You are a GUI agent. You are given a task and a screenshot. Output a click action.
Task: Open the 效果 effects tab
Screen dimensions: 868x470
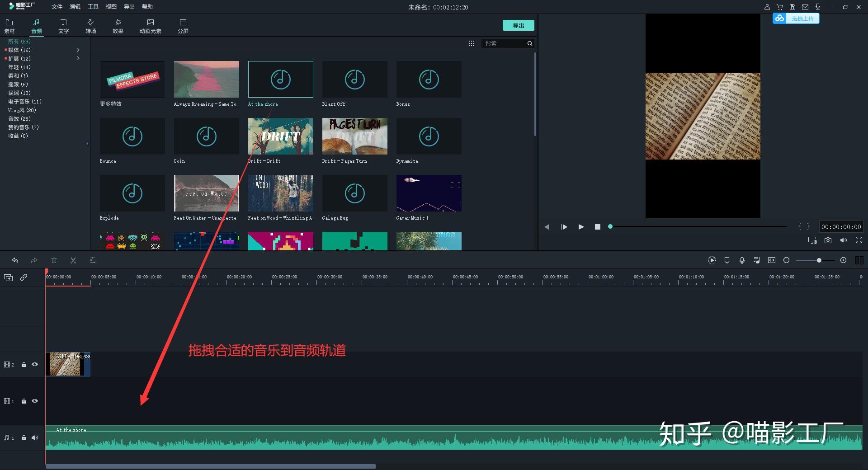pos(118,26)
